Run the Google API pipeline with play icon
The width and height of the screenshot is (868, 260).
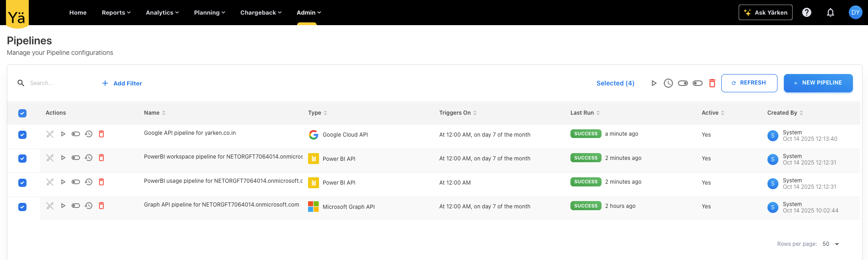coord(63,134)
